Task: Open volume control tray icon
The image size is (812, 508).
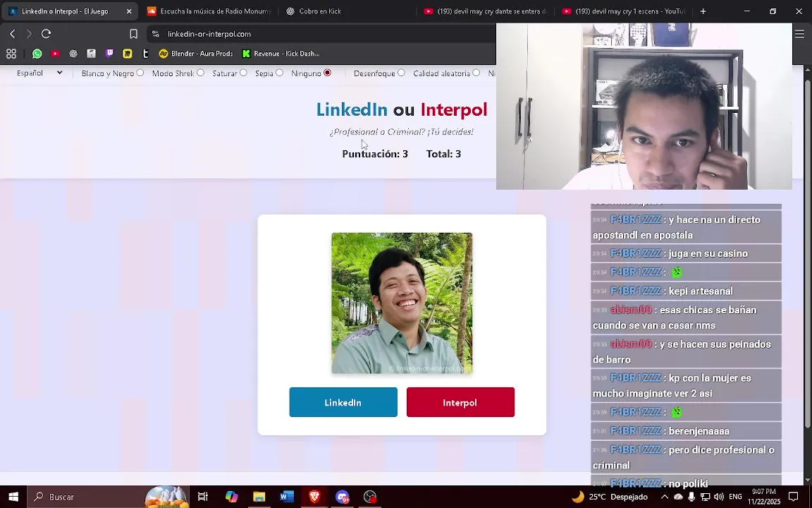Action: pos(718,497)
